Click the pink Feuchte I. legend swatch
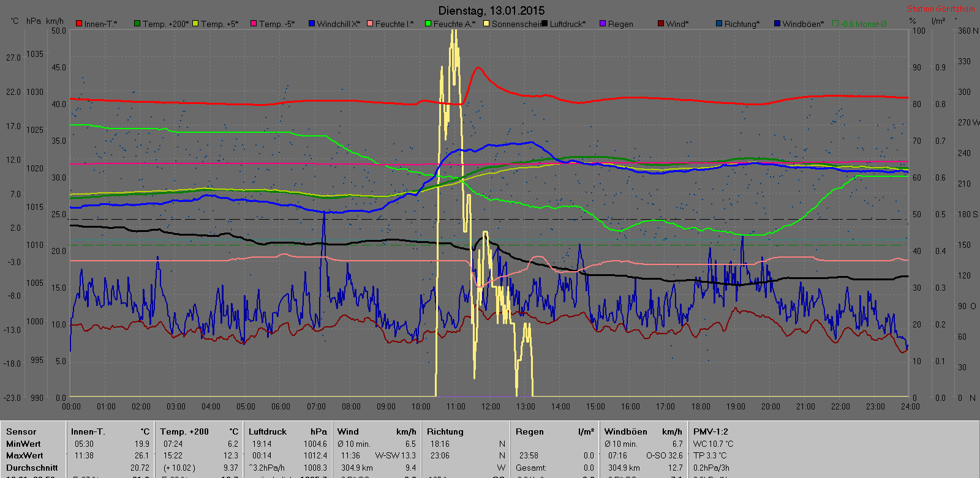This screenshot has width=980, height=478. pos(370,24)
